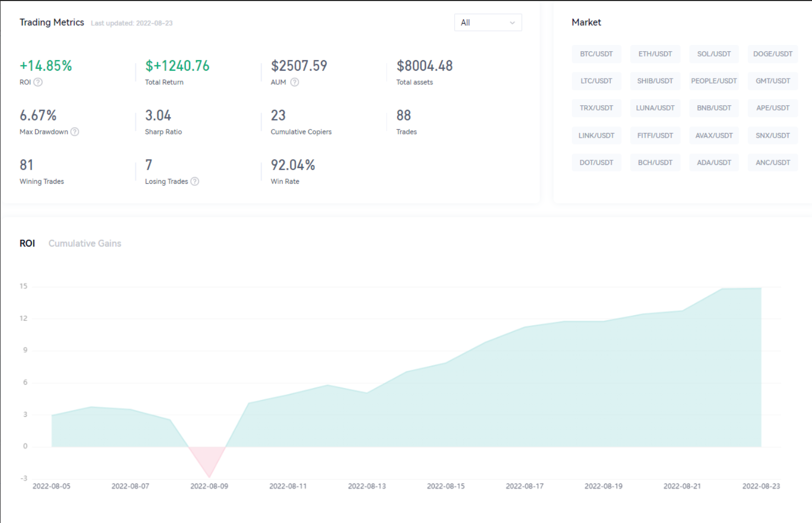Viewport: 812px width, 523px height.
Task: Click the AUM info question mark icon
Action: point(294,82)
